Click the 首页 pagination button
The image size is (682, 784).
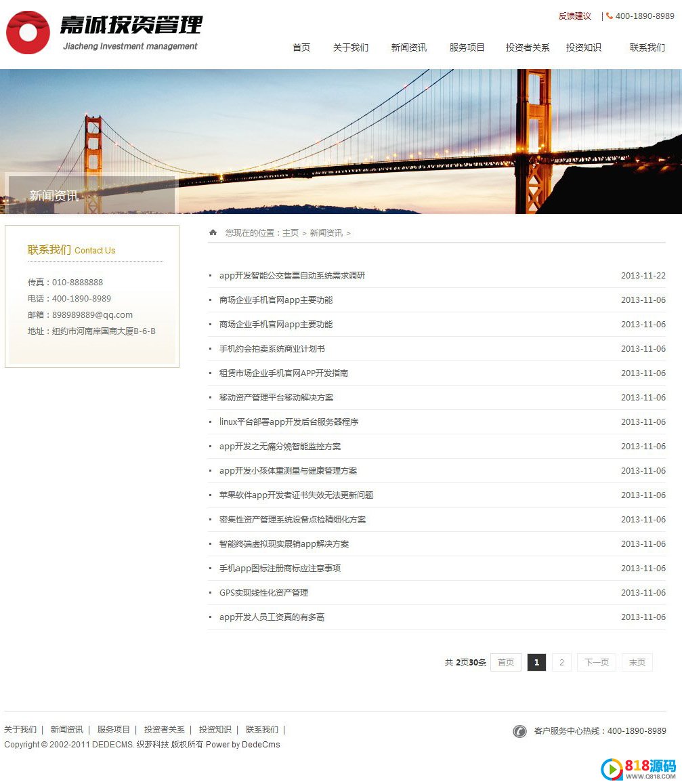coord(506,663)
